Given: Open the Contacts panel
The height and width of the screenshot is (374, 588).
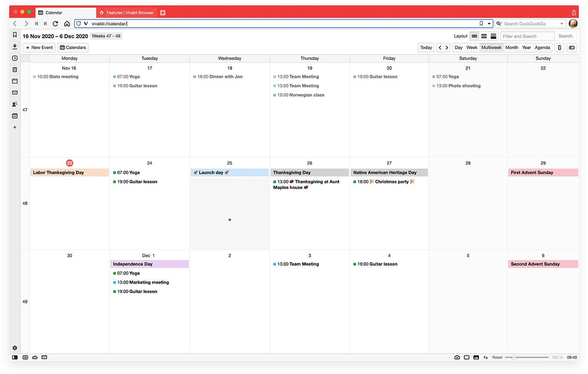Looking at the screenshot, I should point(15,104).
